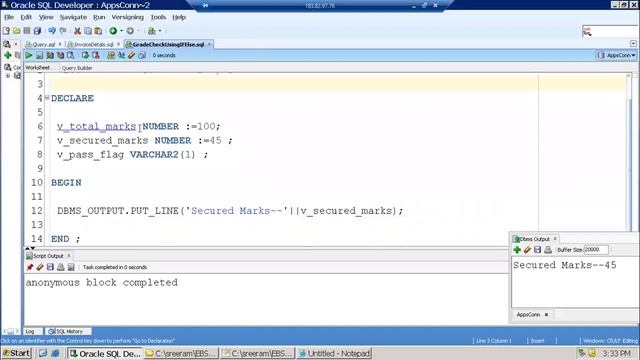Open the View menu
Viewport: 640px width, 360px height.
point(46,17)
